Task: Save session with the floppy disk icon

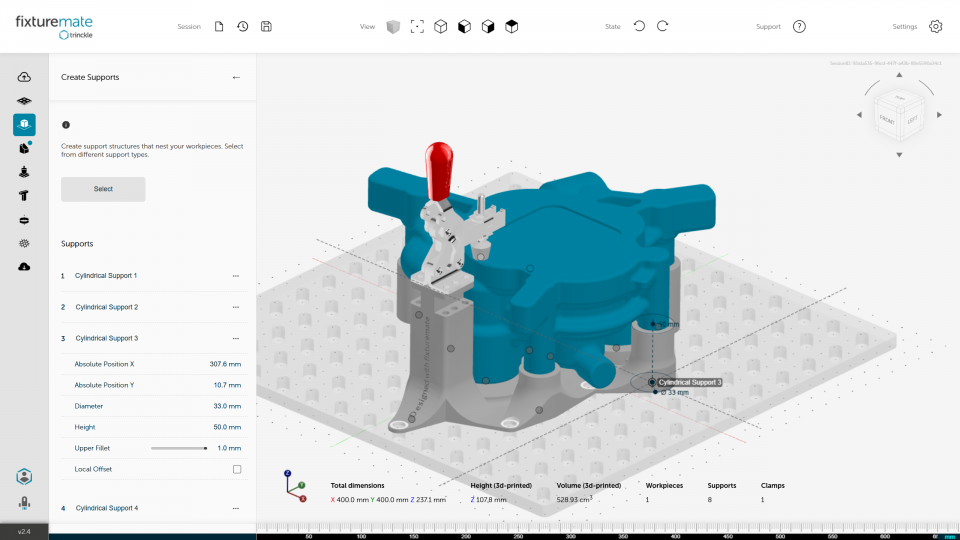Action: click(x=266, y=26)
